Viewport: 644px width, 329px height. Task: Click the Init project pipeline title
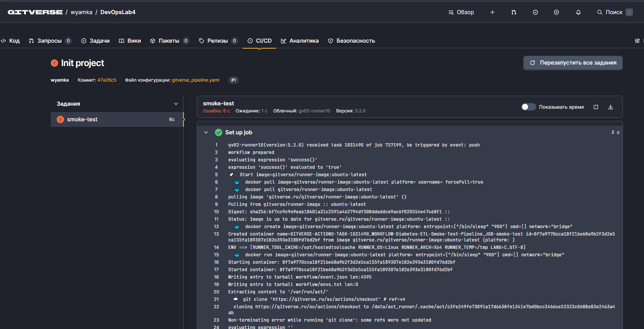click(x=83, y=63)
